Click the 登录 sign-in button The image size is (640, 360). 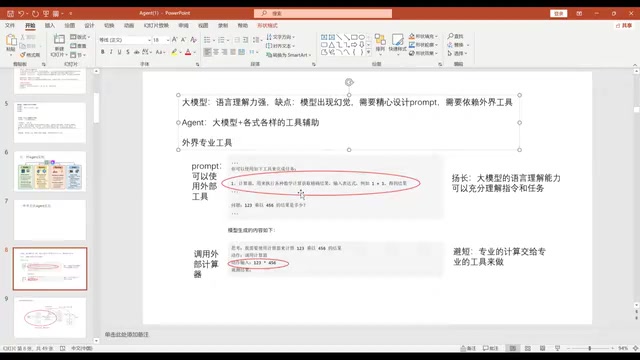558,13
